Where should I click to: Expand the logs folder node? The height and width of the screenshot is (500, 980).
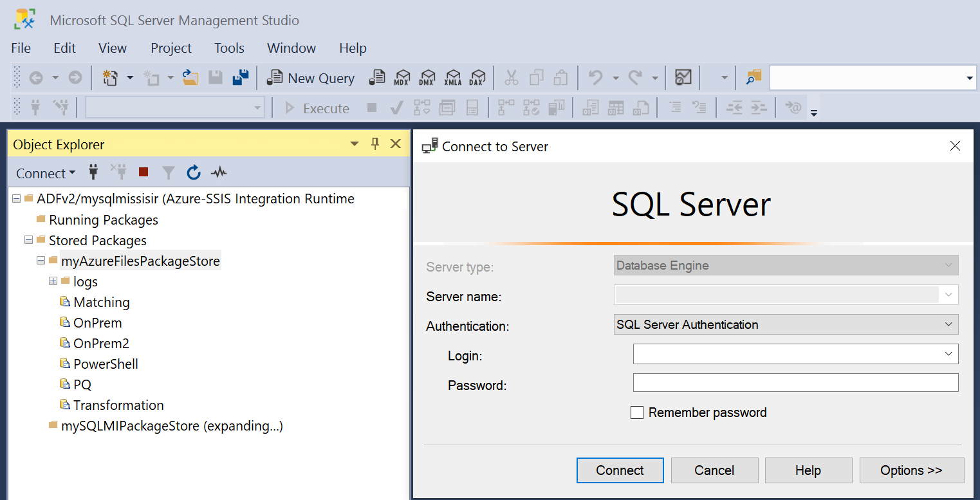53,281
